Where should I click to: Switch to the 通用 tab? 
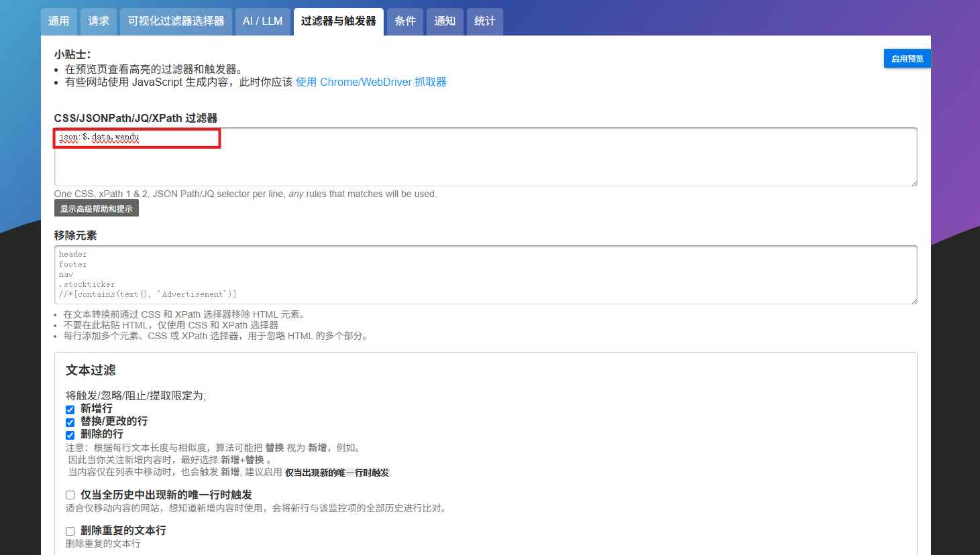(59, 21)
